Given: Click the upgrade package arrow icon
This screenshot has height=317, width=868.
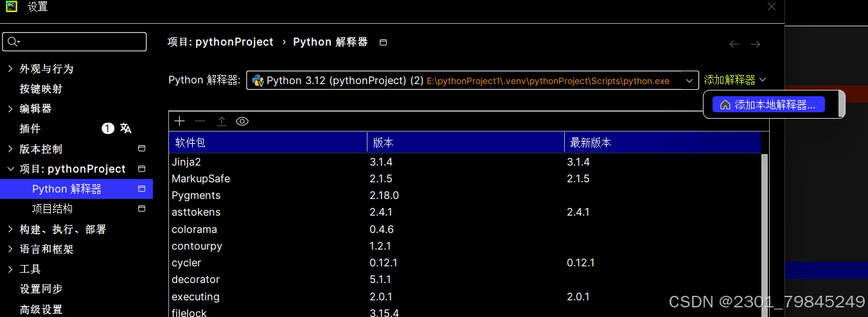Looking at the screenshot, I should point(221,121).
